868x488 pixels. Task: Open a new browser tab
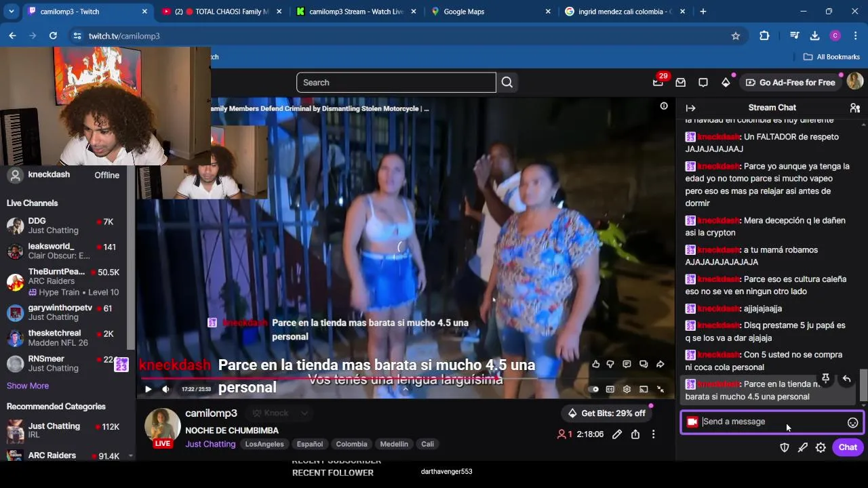point(703,12)
